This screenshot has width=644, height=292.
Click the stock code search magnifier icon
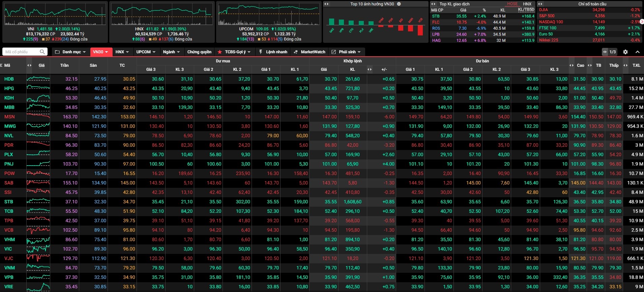pyautogui.click(x=42, y=52)
